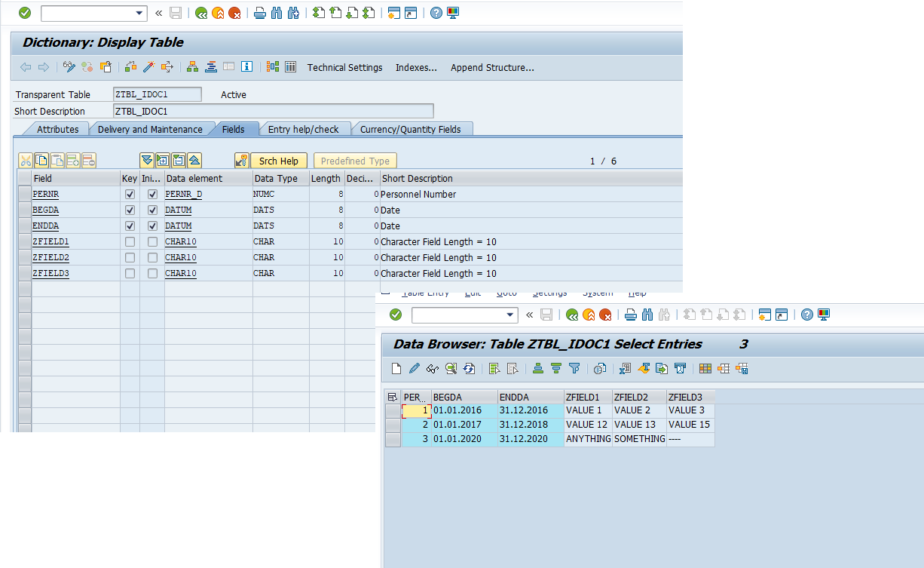The image size is (924, 568).
Task: Click the hierarchy object list icon
Action: (x=193, y=67)
